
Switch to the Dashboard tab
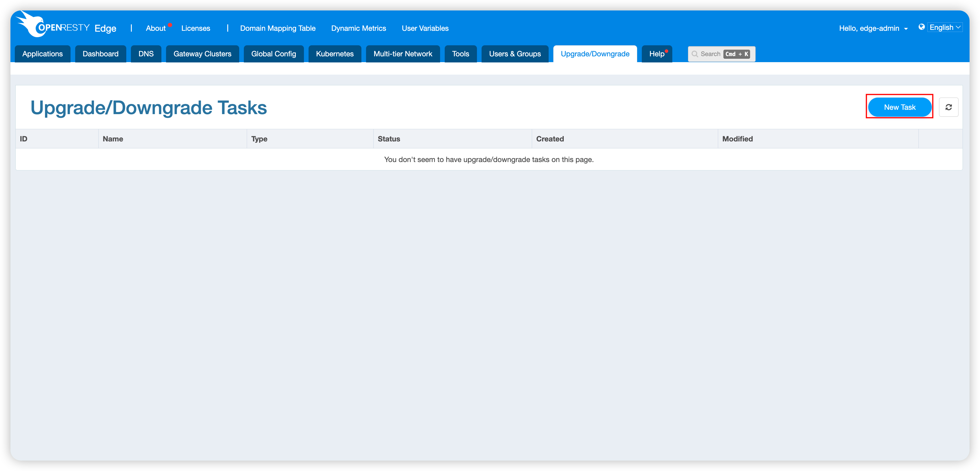click(100, 54)
